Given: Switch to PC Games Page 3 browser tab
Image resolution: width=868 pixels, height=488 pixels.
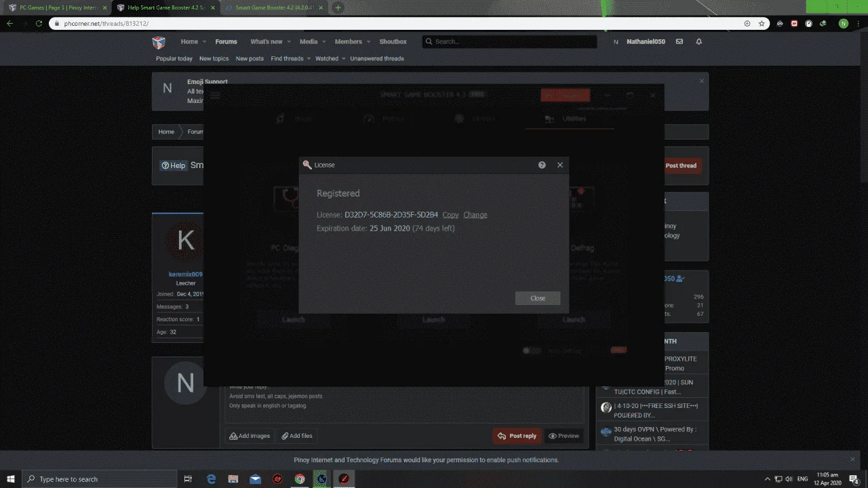Looking at the screenshot, I should pyautogui.click(x=58, y=7).
